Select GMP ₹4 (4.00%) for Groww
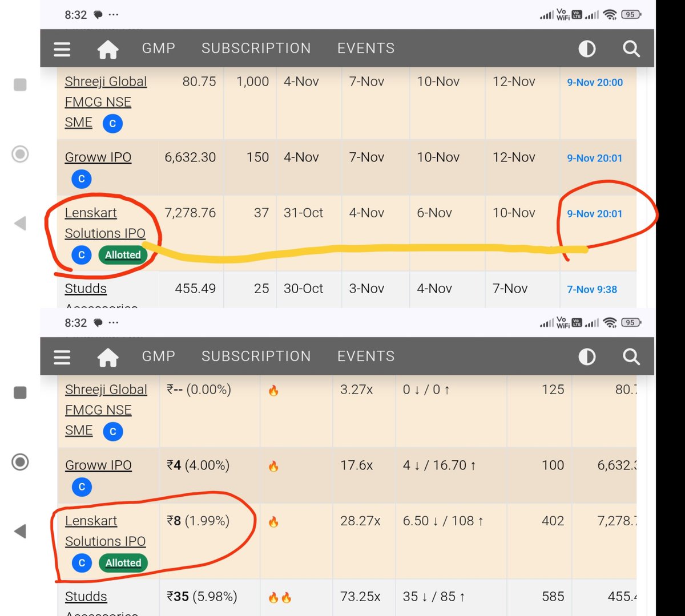685x616 pixels. 198,465
